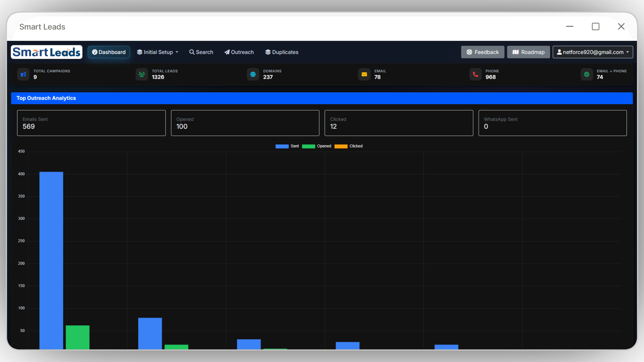Click the Search magnifier icon
Image resolution: width=644 pixels, height=362 pixels.
click(x=192, y=52)
